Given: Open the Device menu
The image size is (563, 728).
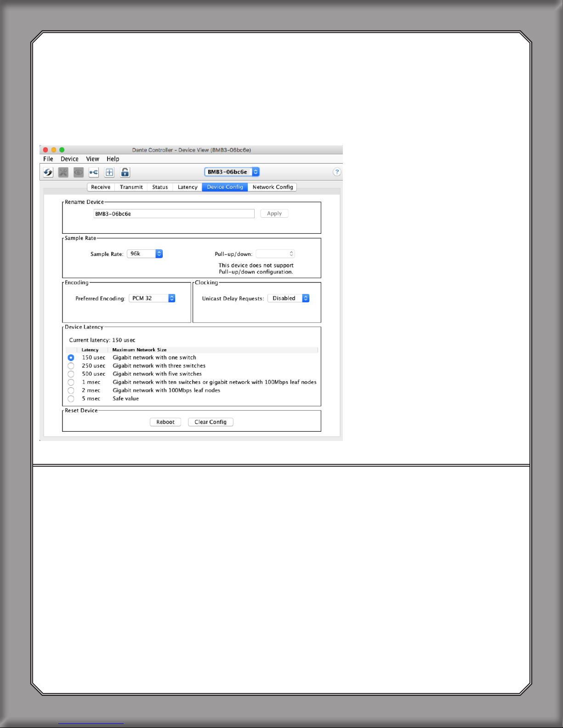Looking at the screenshot, I should point(69,159).
